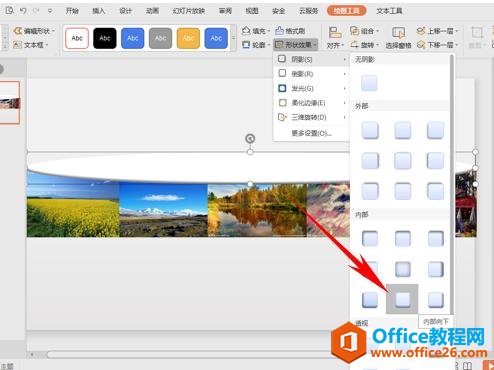Image resolution: width=494 pixels, height=370 pixels.
Task: Expand the Abc shape style gallery
Action: [x=233, y=38]
